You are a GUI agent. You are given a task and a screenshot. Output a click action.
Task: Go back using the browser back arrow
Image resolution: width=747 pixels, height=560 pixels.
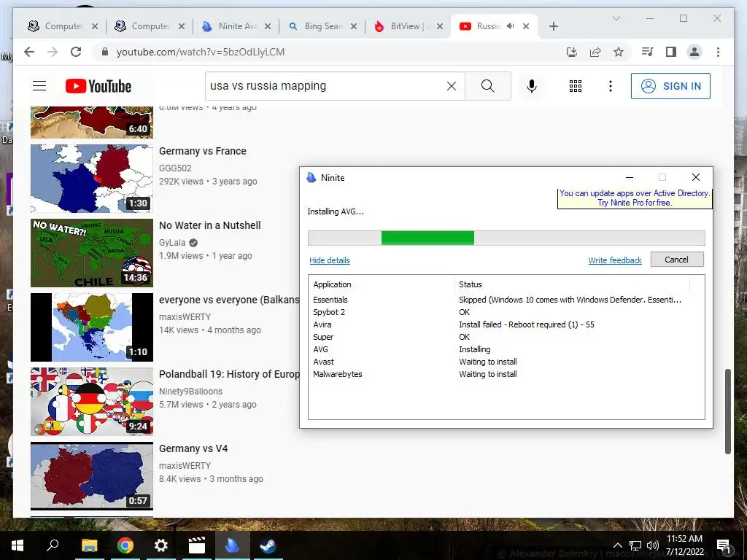coord(29,52)
